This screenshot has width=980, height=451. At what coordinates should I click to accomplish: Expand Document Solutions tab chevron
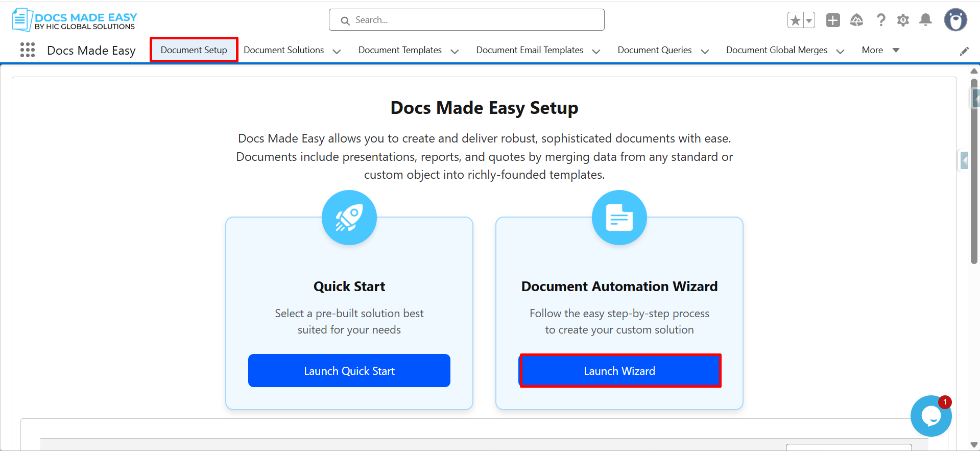[x=337, y=51]
